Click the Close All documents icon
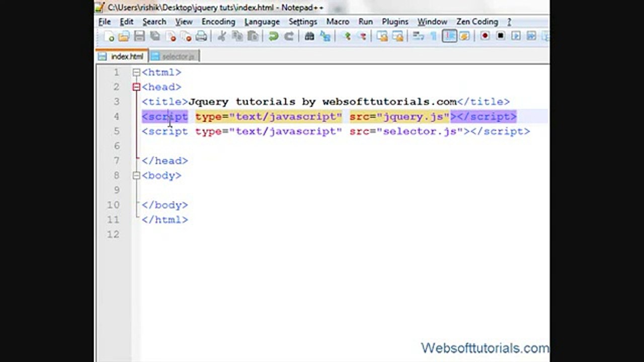 [x=186, y=36]
